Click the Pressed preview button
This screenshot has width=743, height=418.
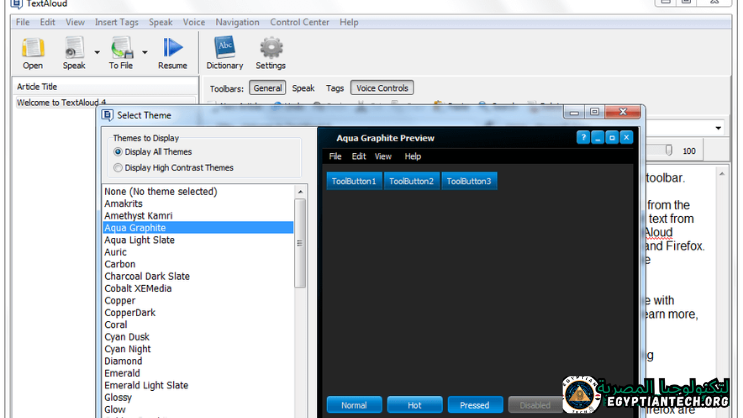474,405
